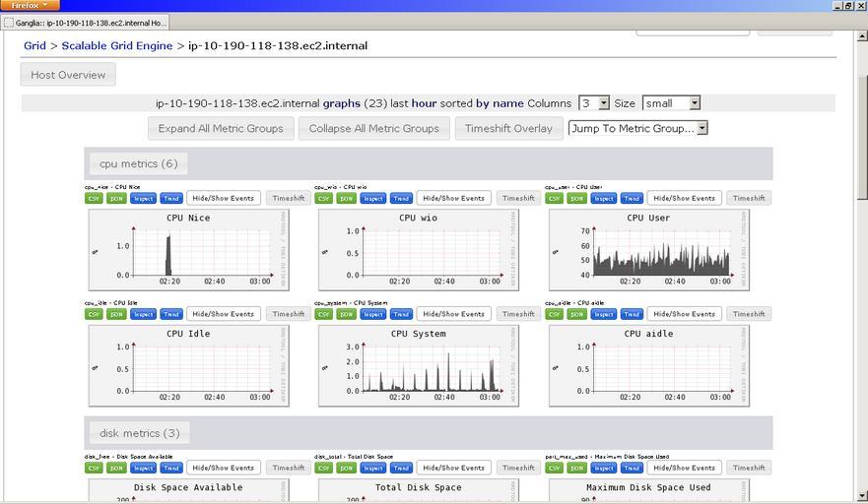Open Jump To Metric Group dropdown
This screenshot has height=504, width=868.
pyautogui.click(x=637, y=128)
